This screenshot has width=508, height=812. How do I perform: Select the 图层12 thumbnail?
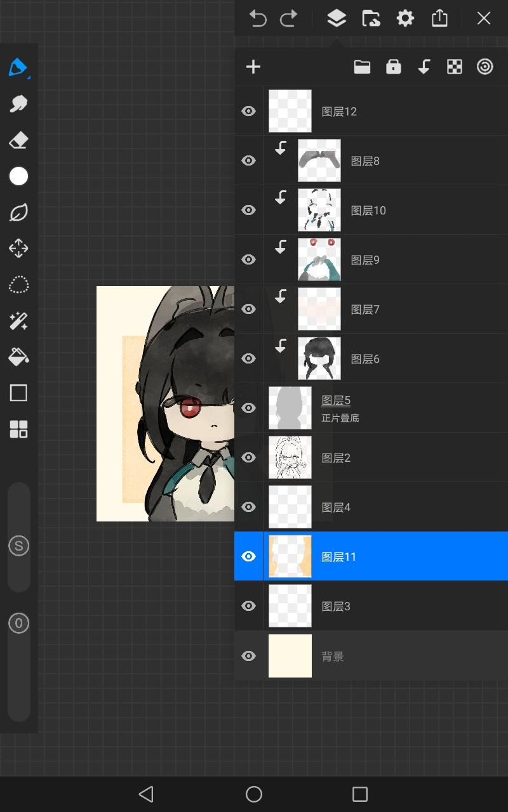point(290,111)
